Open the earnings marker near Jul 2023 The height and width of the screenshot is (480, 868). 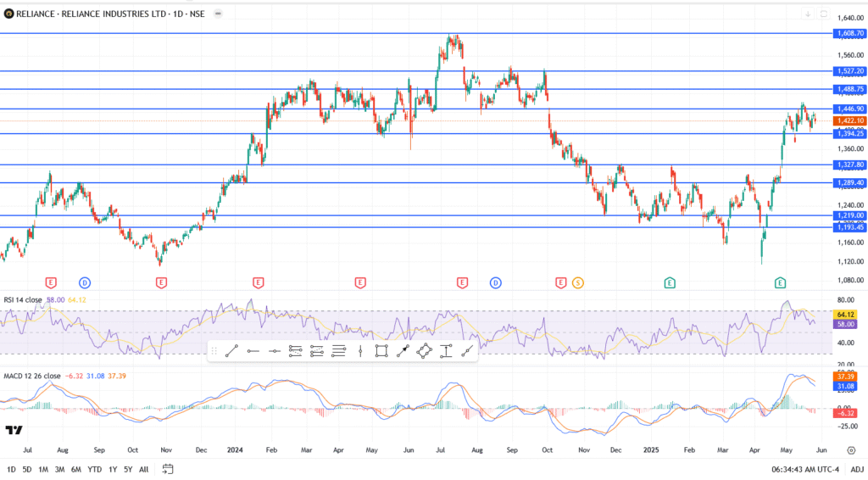(x=51, y=283)
